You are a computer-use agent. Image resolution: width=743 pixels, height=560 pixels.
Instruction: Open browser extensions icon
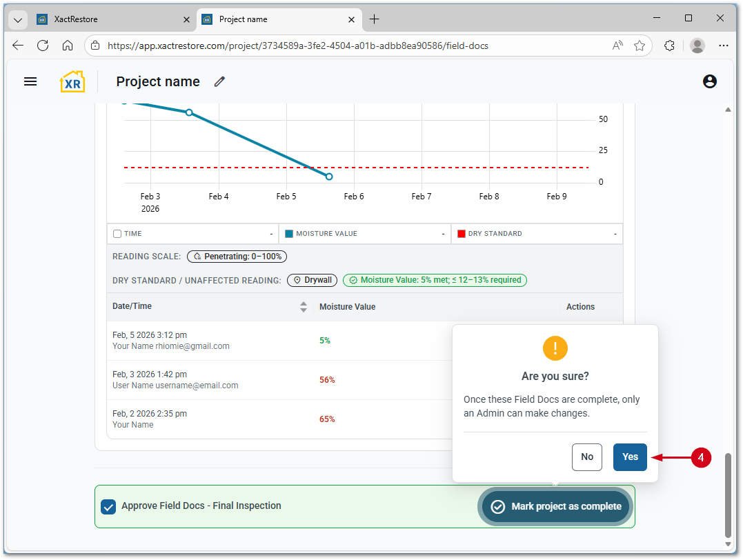668,46
